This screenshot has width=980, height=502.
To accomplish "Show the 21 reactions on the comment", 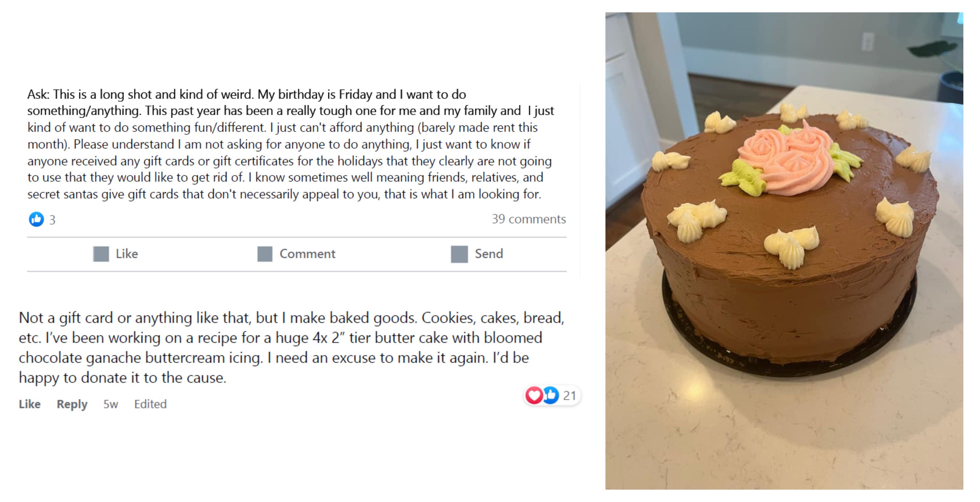I will tap(569, 395).
